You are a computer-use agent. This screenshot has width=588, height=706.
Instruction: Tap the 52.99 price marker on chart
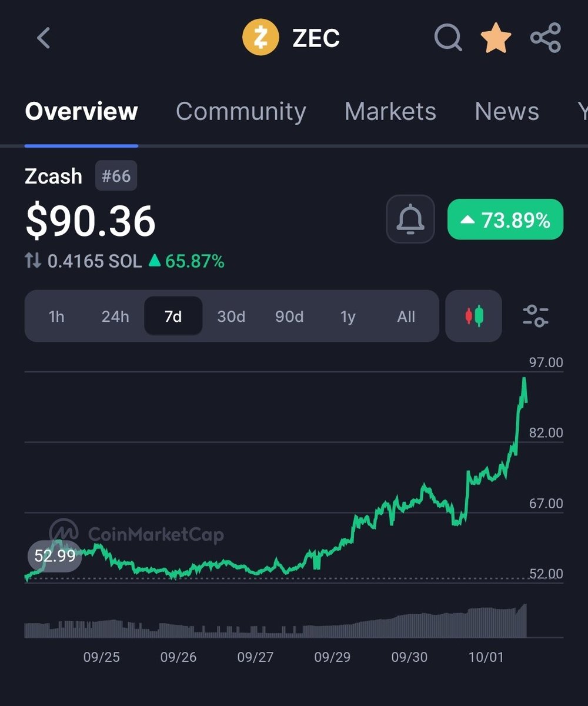click(55, 555)
